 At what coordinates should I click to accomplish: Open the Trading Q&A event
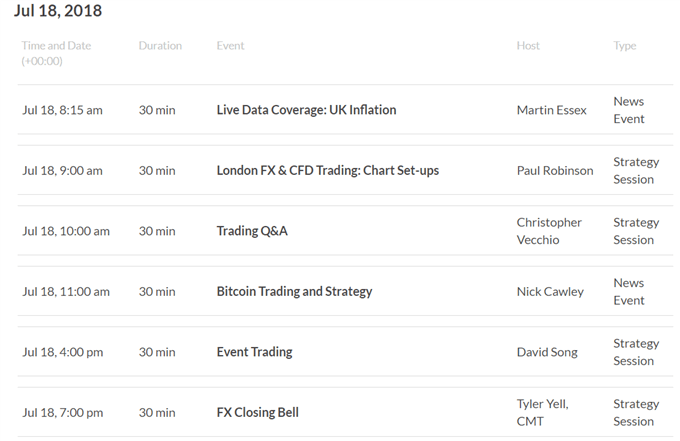[252, 231]
